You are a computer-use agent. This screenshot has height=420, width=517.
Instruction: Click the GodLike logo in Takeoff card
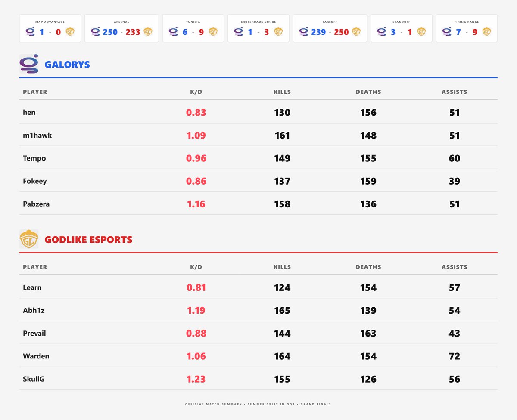[356, 32]
